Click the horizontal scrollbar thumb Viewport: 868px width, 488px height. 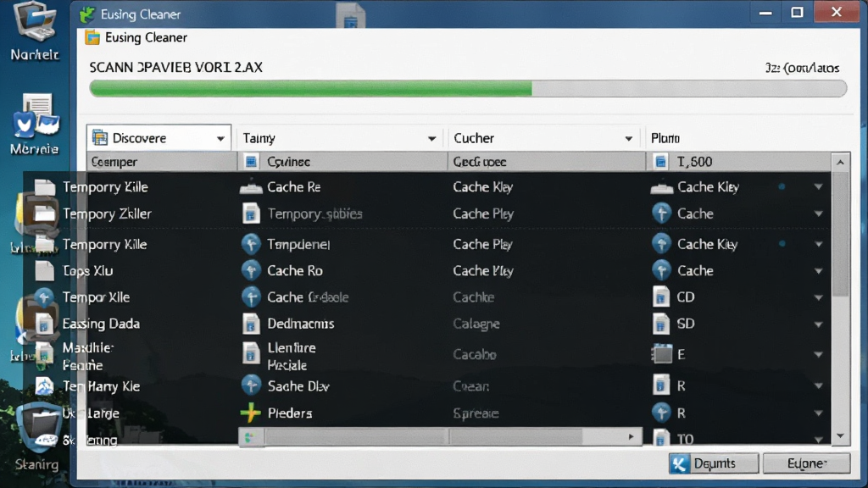(x=424, y=437)
